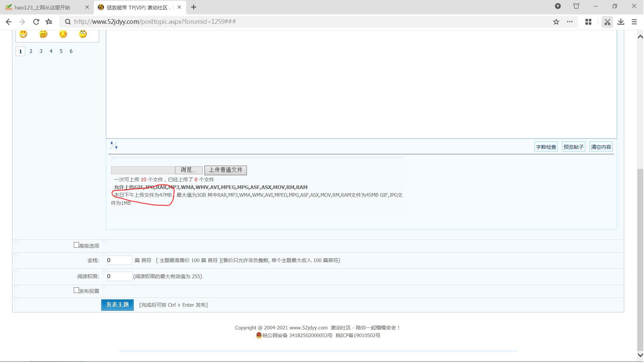
Task: Open the apps grid icon
Action: [588, 22]
